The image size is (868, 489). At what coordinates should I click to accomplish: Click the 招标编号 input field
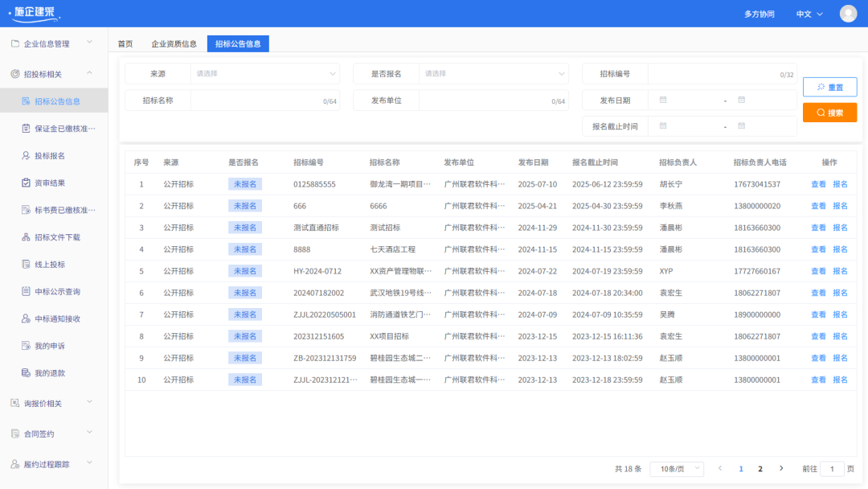click(x=723, y=74)
